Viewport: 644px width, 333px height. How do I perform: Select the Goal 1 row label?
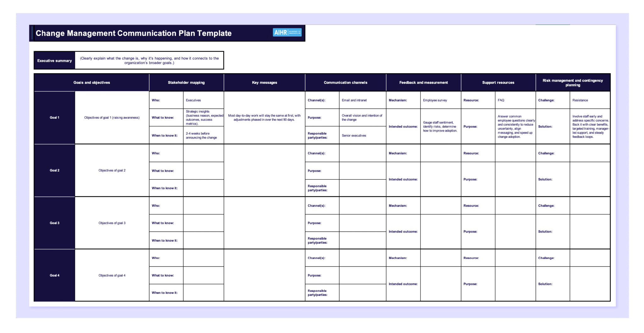(55, 117)
